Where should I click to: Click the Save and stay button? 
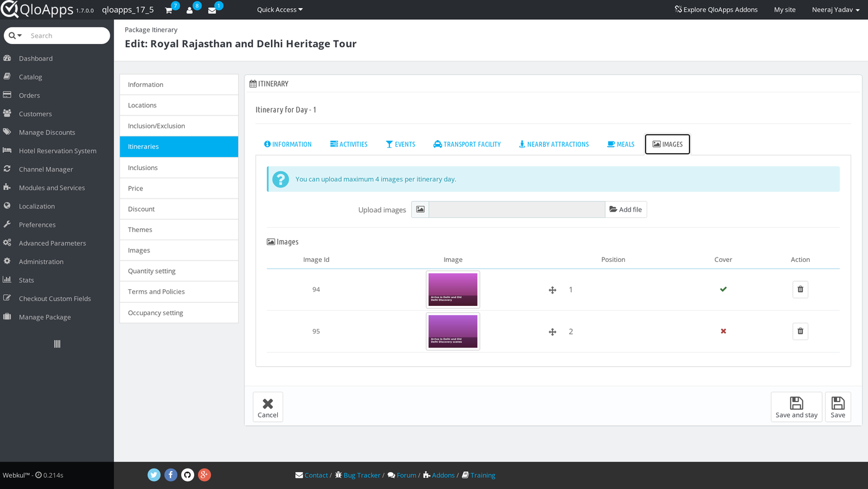797,407
